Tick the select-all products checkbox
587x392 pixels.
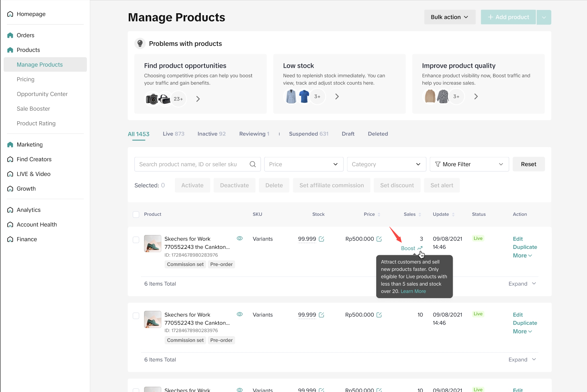point(136,215)
